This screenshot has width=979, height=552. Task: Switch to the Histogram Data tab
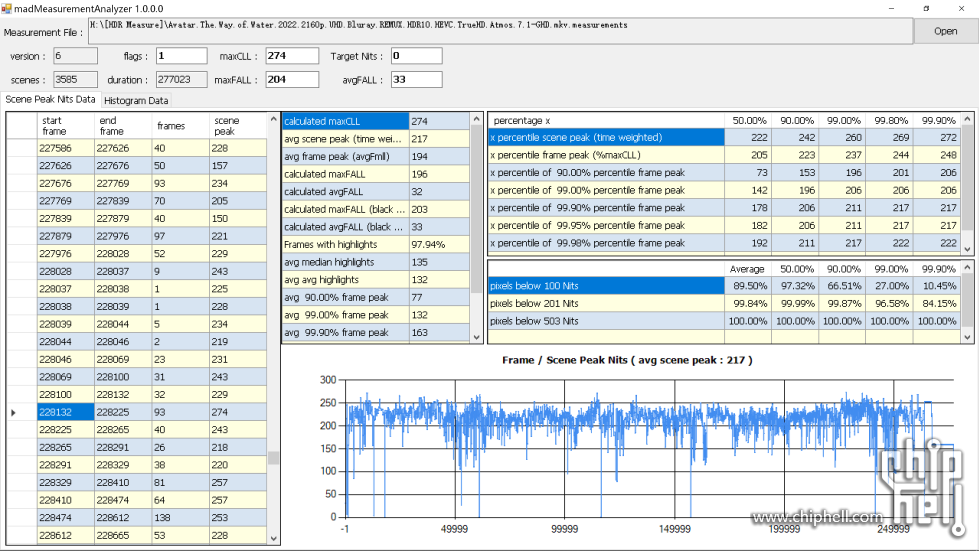[x=137, y=101]
